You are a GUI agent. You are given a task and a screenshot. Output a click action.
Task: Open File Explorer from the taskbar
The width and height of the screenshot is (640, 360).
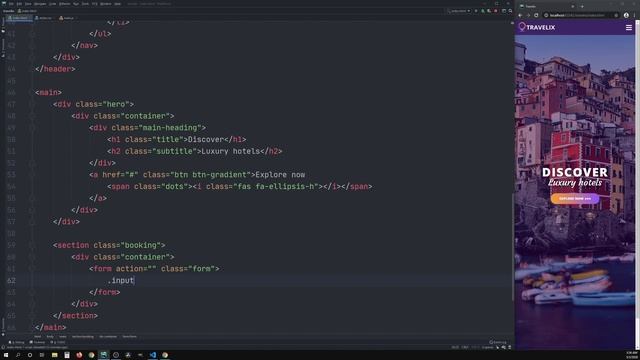[x=54, y=355]
